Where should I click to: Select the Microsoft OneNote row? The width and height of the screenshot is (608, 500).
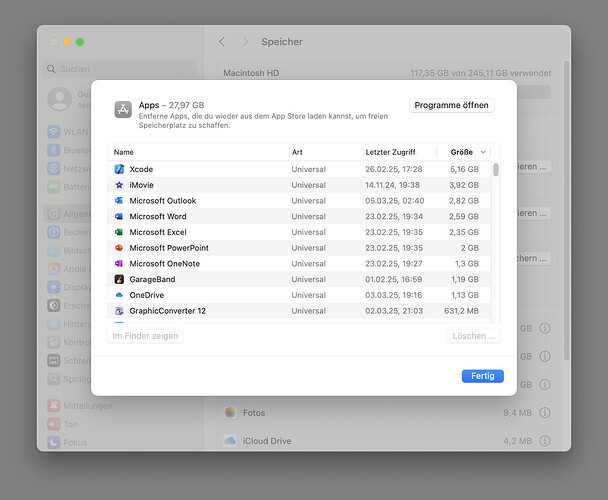(x=300, y=264)
